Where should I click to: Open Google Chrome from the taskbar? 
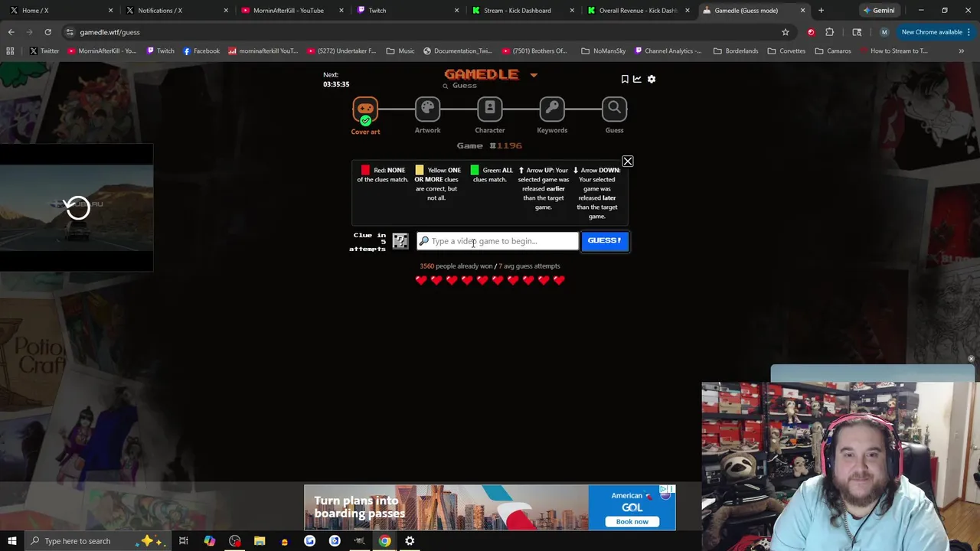point(384,541)
